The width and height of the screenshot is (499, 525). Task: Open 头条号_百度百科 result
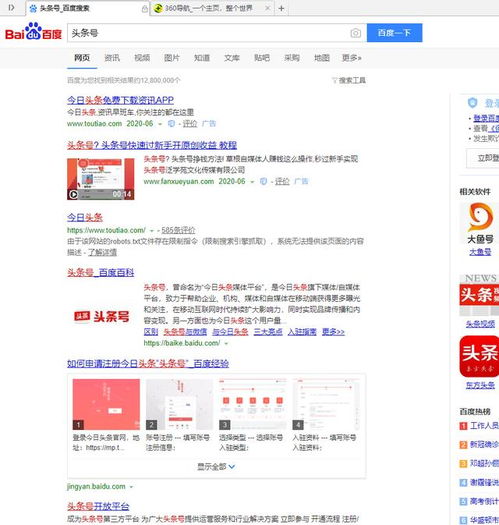pos(100,273)
